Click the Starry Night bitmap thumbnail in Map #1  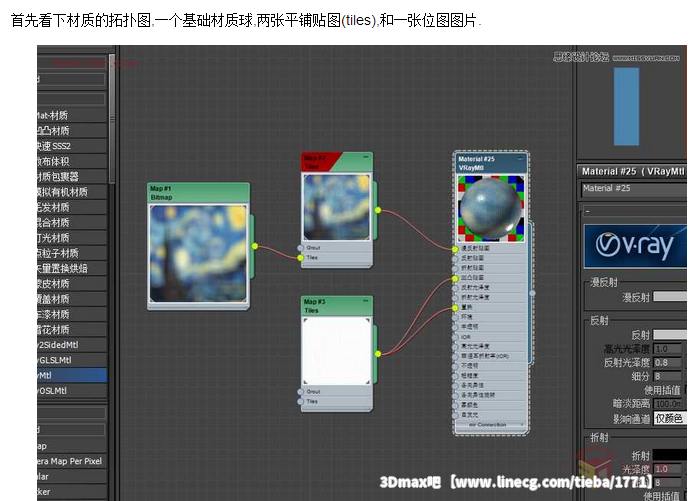pos(198,253)
